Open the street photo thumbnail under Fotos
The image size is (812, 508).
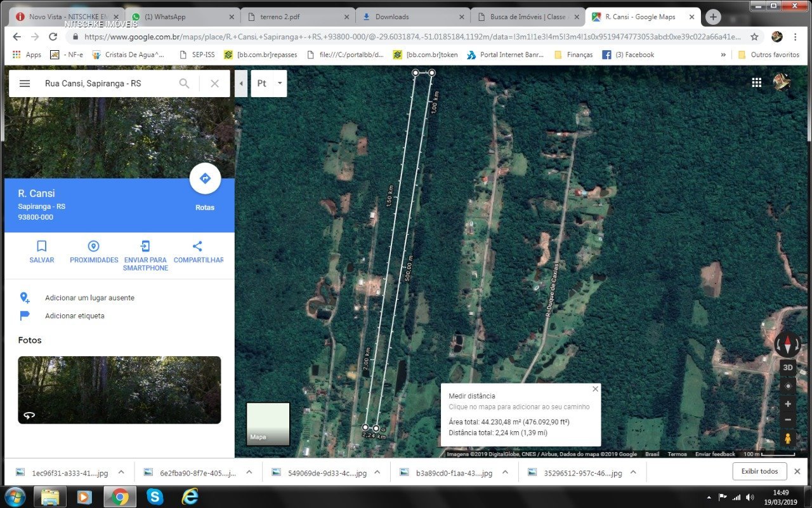[119, 390]
